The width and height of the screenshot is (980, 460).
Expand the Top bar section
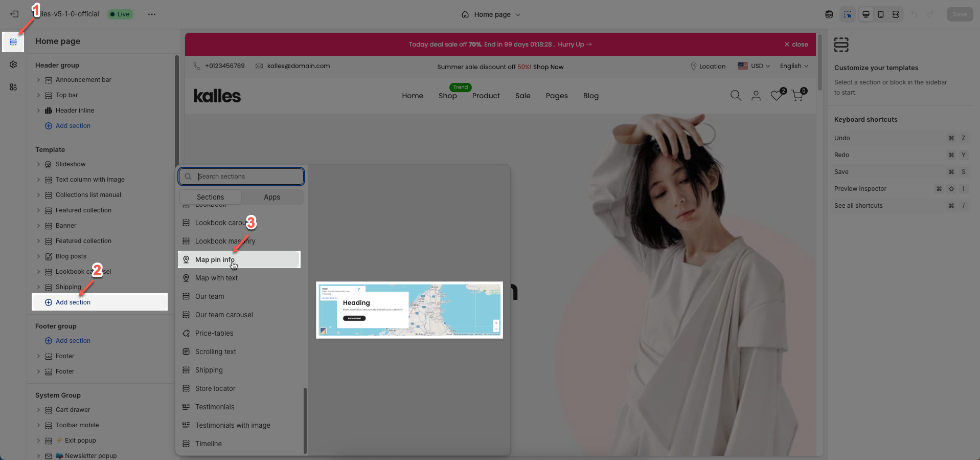pyautogui.click(x=38, y=95)
